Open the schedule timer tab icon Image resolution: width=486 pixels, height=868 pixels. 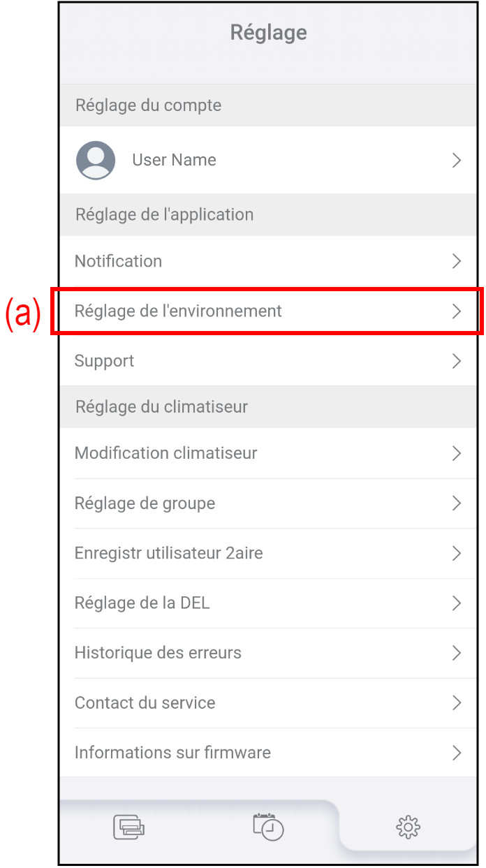pos(268,826)
